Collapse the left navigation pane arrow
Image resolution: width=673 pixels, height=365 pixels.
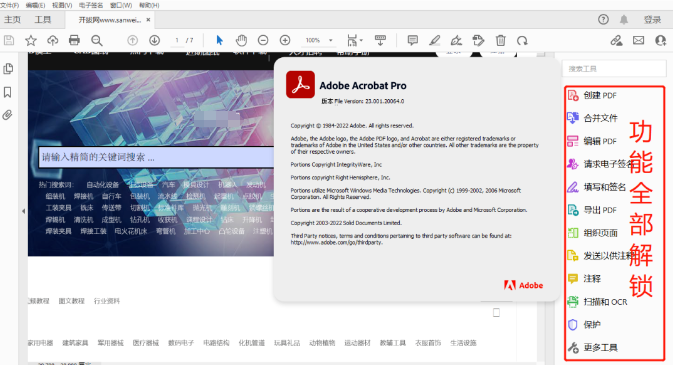23,211
